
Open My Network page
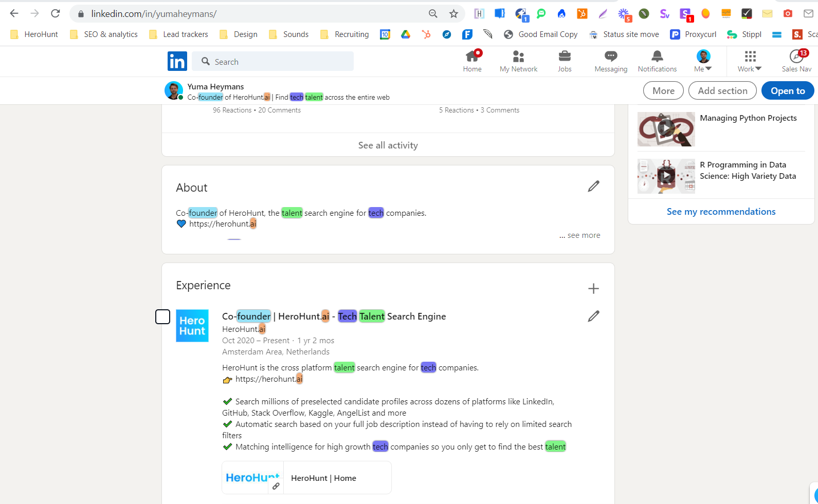pos(518,62)
